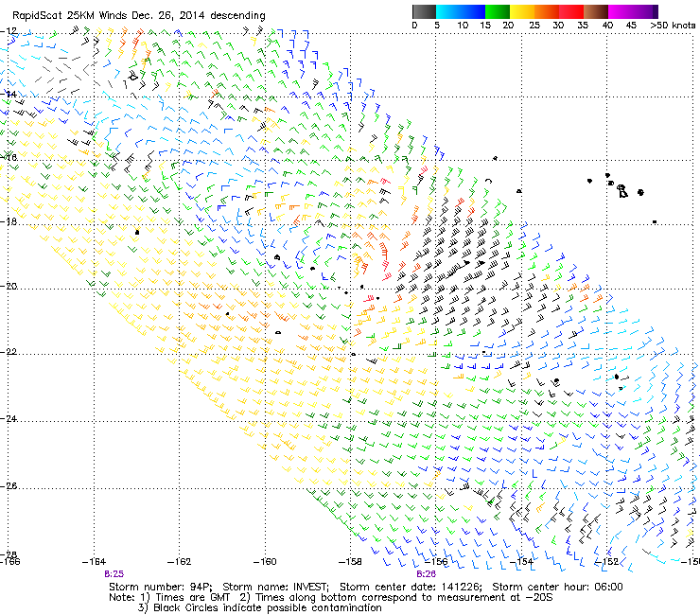The width and height of the screenshot is (700, 615).
Task: Click the cyan-to-blue 5-15 knots legend gradient
Action: pyautogui.click(x=461, y=11)
